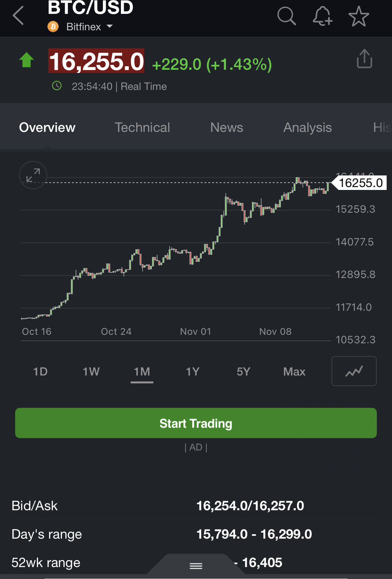Choose the 1Y chart range
Image resolution: width=392 pixels, height=579 pixels.
point(193,372)
